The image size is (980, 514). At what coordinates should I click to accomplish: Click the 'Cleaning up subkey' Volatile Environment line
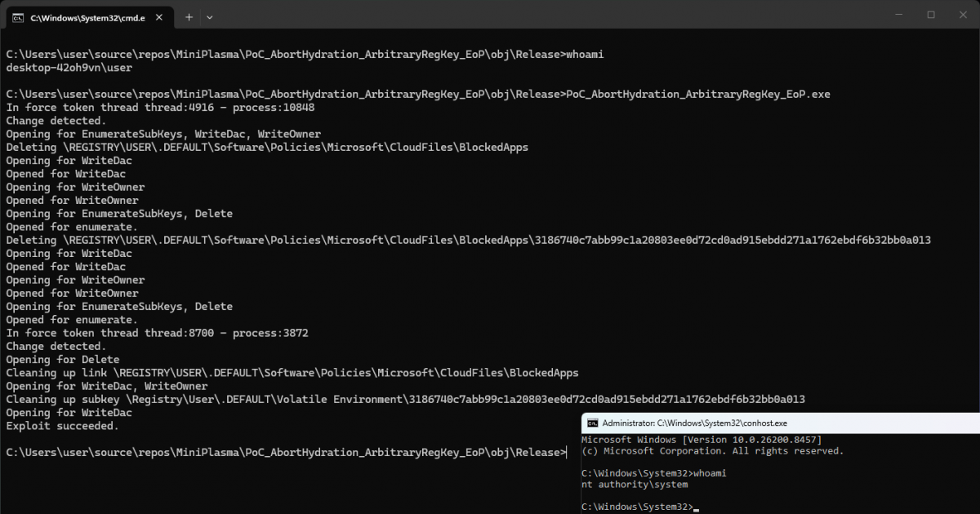coord(405,400)
